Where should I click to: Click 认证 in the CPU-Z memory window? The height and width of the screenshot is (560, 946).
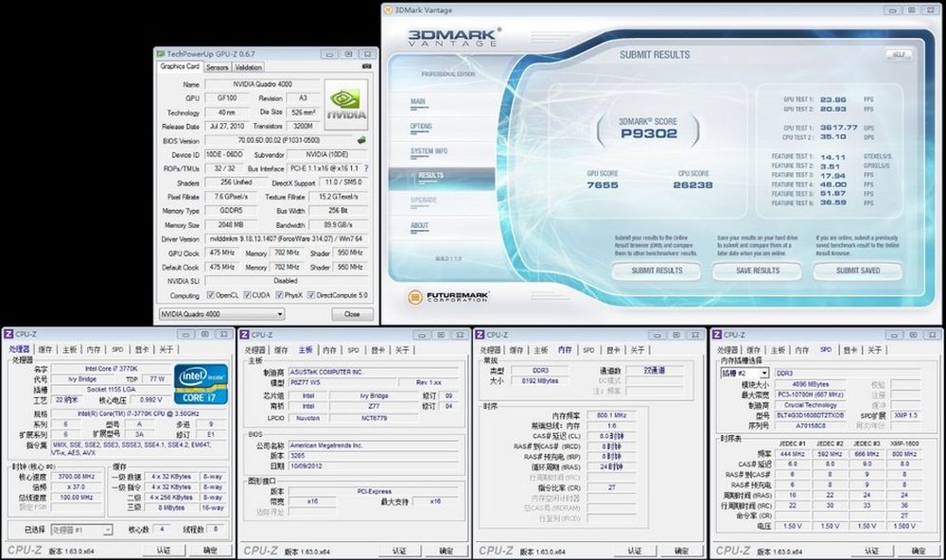tap(635, 551)
